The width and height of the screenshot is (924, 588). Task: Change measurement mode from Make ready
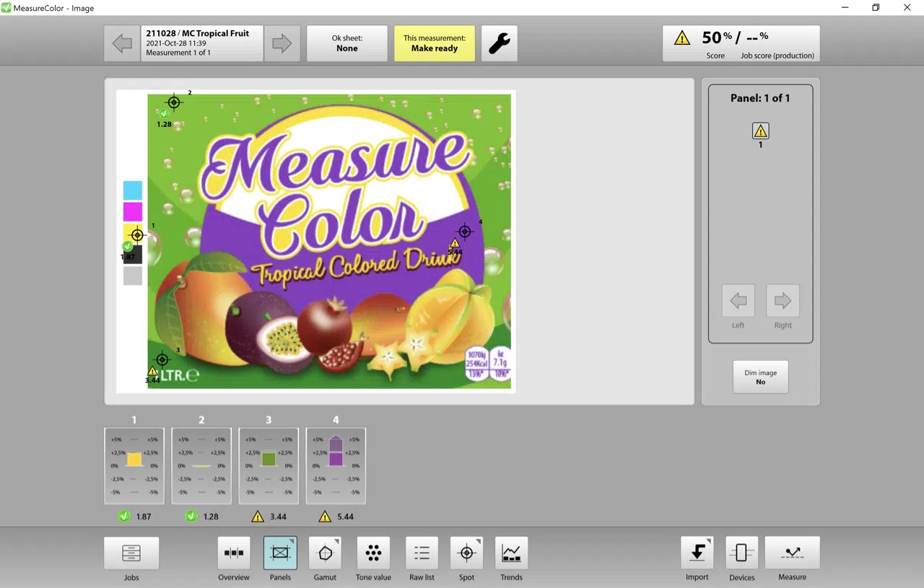coord(434,43)
